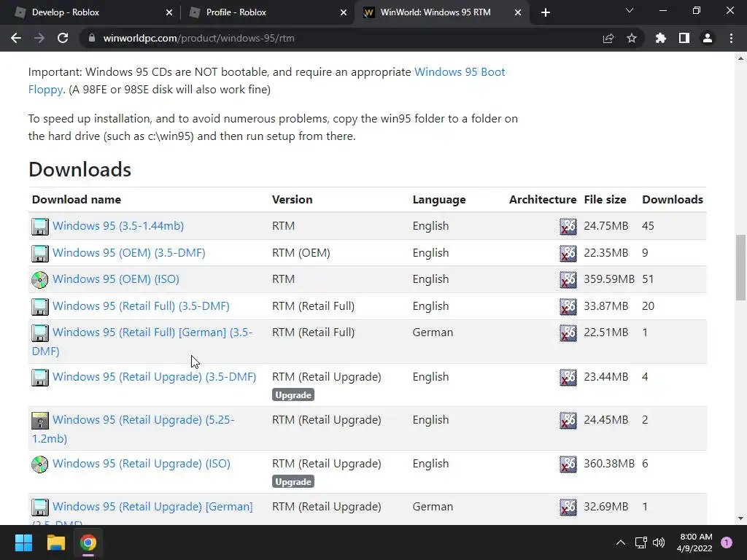Close the Develop - Roblox tab
The width and height of the screenshot is (747, 560).
169,12
